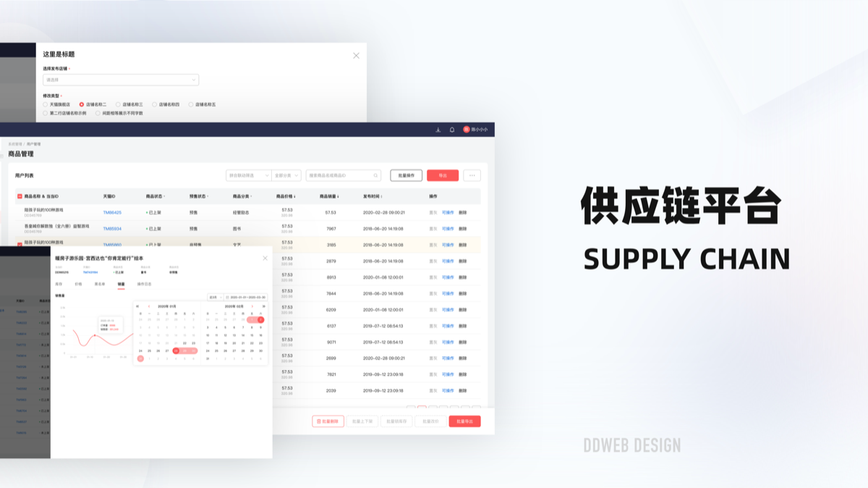Close the 暖房子游乐园 detail popup
The width and height of the screenshot is (868, 488).
coord(265,258)
